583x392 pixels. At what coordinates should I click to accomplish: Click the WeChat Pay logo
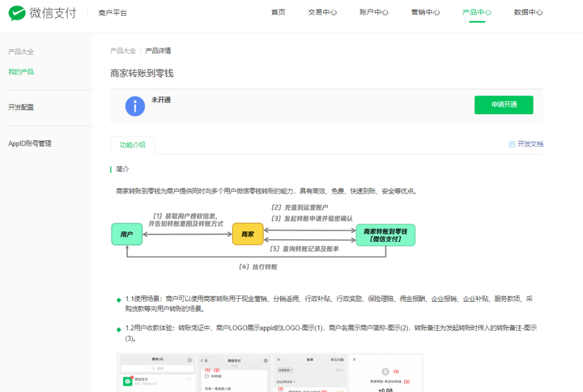42,13
